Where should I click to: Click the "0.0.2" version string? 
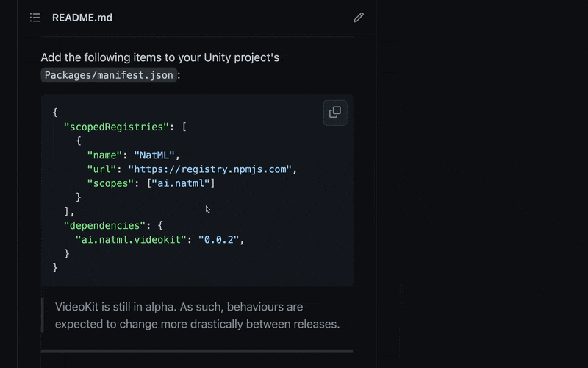219,239
